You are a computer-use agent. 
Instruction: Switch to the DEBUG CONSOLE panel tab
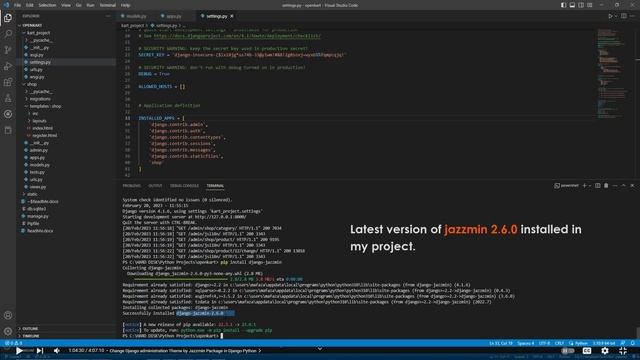click(184, 186)
